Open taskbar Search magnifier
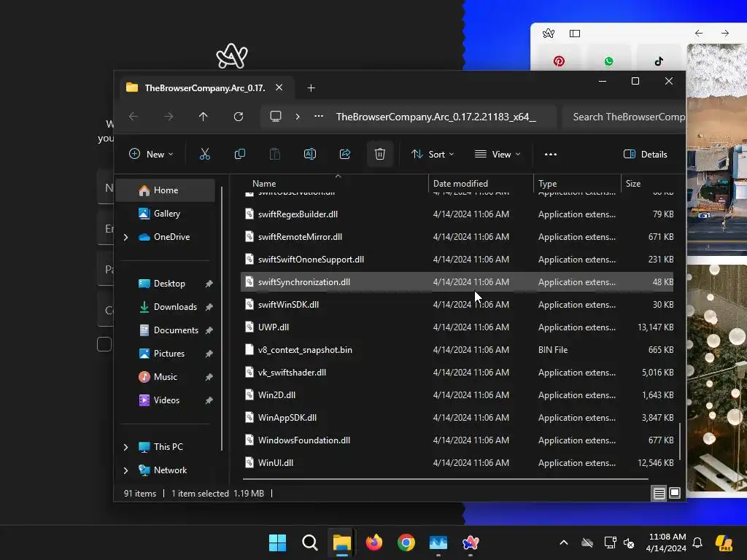 pos(309,542)
